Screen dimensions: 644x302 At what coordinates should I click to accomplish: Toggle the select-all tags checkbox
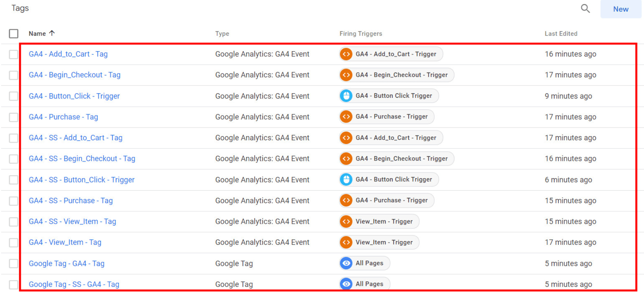[x=14, y=34]
